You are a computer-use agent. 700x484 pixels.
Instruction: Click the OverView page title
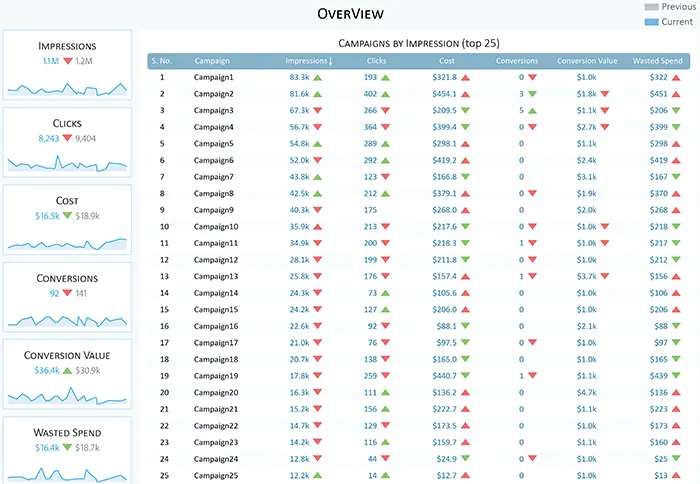coord(350,14)
